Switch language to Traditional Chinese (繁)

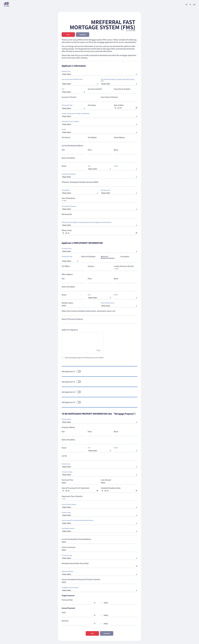coord(186,4)
